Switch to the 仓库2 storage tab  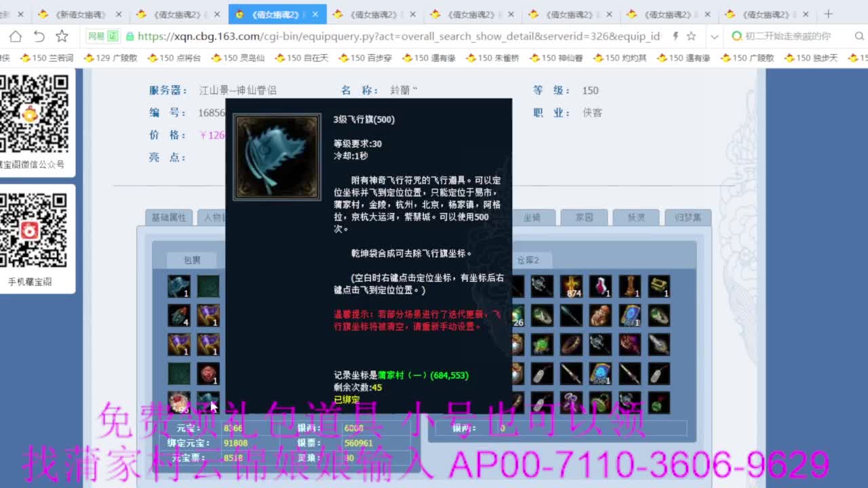529,260
